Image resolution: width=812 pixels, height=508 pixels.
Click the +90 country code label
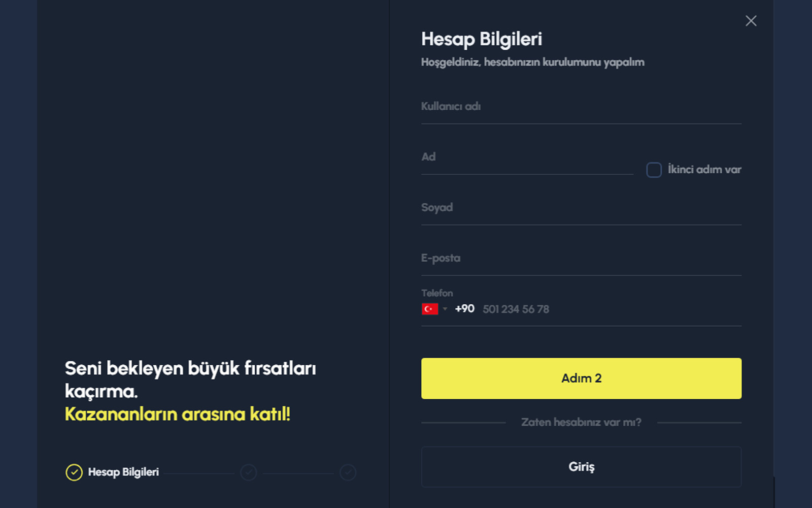464,308
